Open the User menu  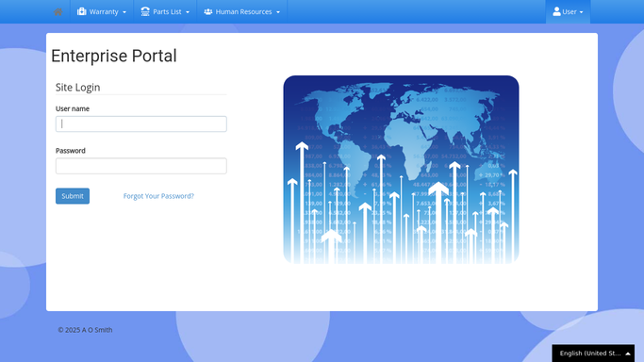[x=568, y=11]
